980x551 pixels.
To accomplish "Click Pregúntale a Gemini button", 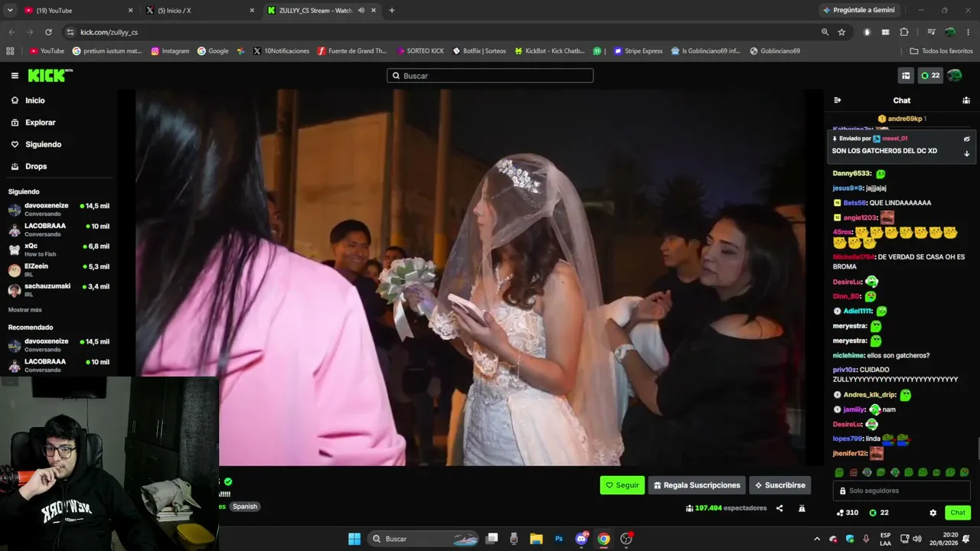I will (859, 11).
